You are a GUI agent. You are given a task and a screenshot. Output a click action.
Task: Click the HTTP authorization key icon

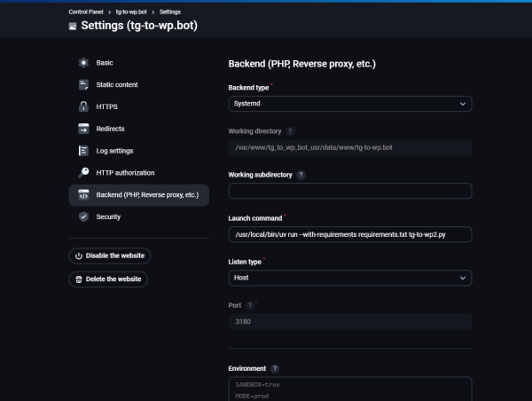tap(83, 172)
